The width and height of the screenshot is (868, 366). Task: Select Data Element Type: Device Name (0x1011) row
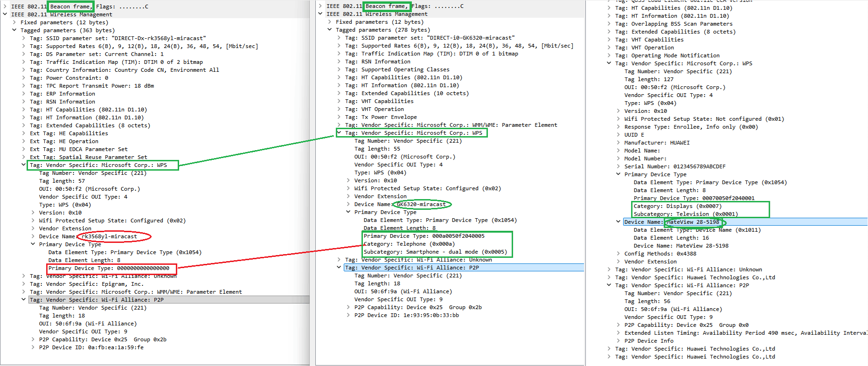[697, 230]
